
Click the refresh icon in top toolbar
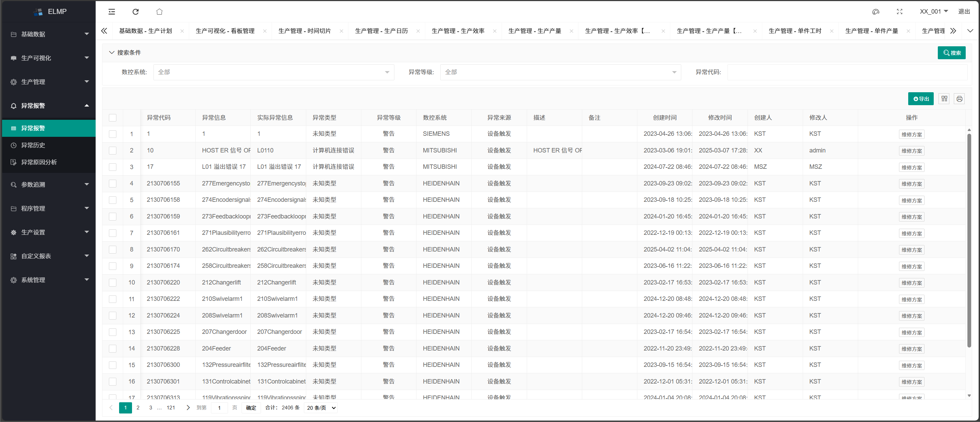point(135,12)
